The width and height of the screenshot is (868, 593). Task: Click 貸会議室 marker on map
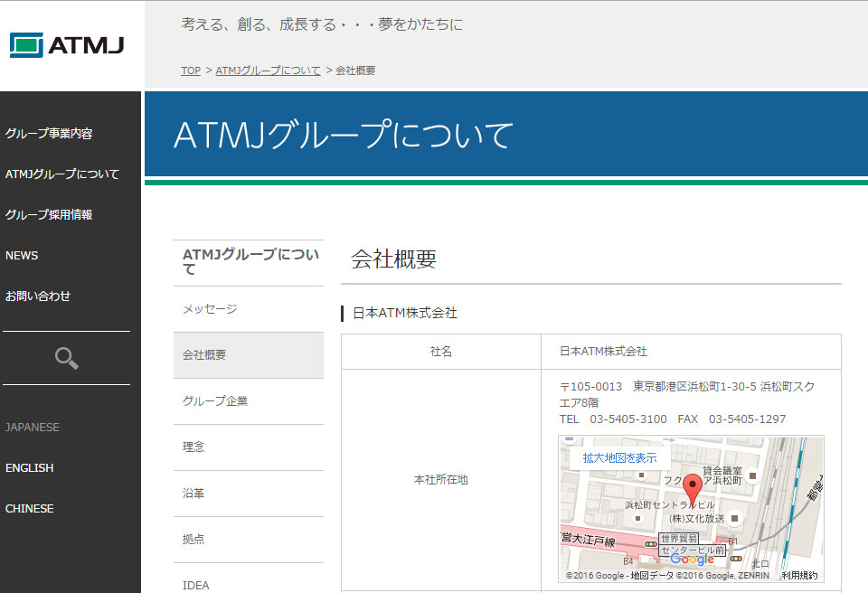tap(752, 475)
